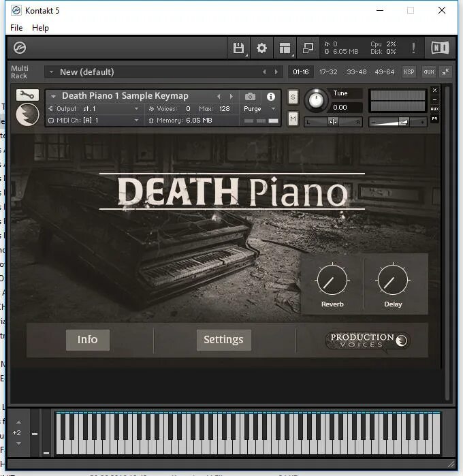
Task: Click the pitch bend wheel strip
Action: [x=35, y=432]
